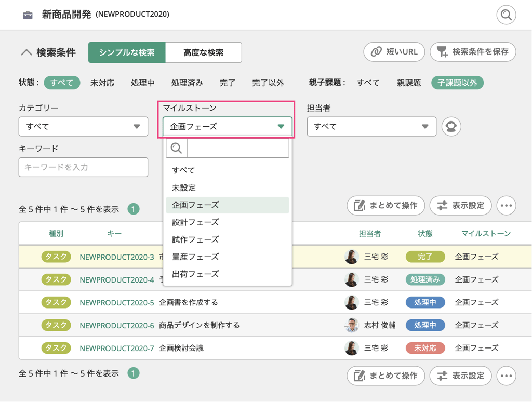Open the 担当者 assignee dropdown
Screen dimensions: 532x402
(371, 126)
